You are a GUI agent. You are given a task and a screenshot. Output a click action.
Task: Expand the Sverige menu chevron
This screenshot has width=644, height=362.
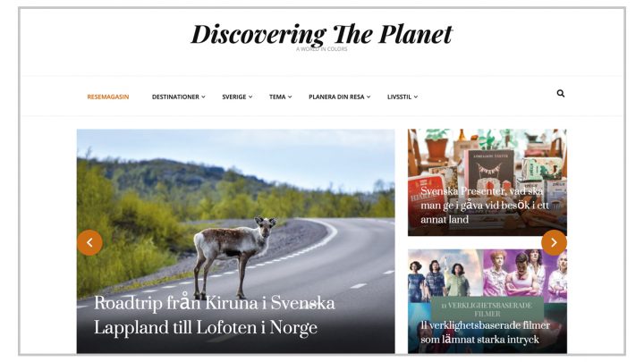point(250,97)
